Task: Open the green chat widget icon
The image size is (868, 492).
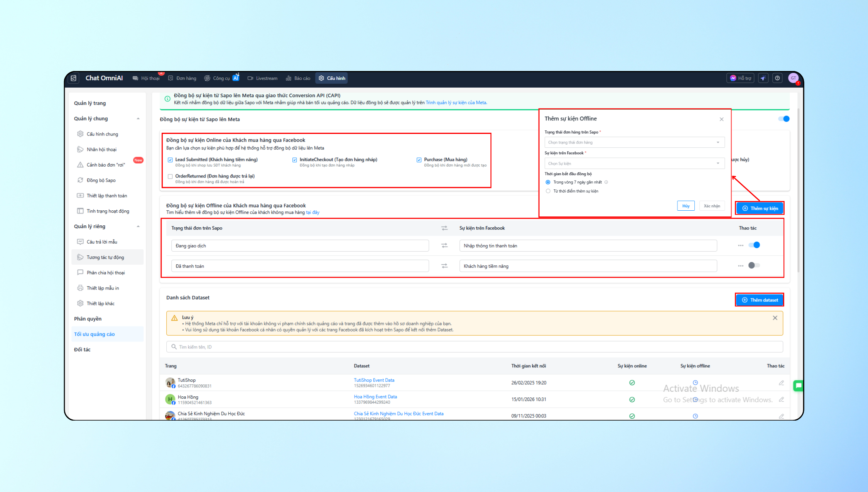Action: tap(798, 385)
